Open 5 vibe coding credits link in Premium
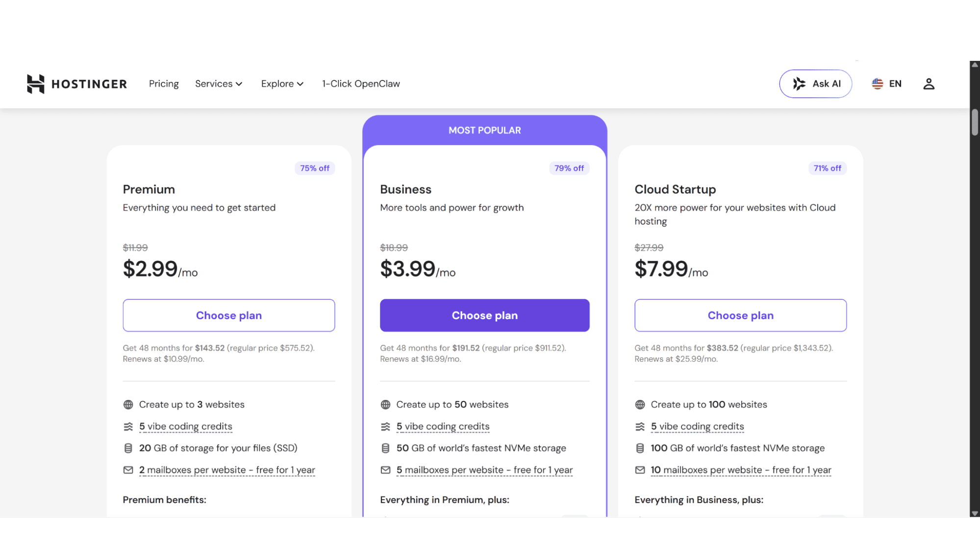Image resolution: width=980 pixels, height=552 pixels. [x=186, y=427]
